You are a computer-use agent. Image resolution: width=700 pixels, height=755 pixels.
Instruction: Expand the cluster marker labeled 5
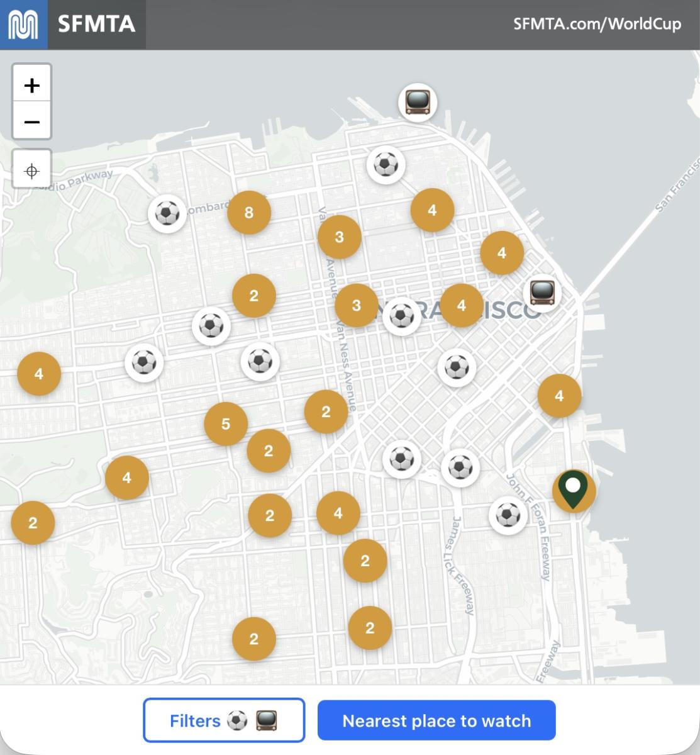click(x=226, y=424)
